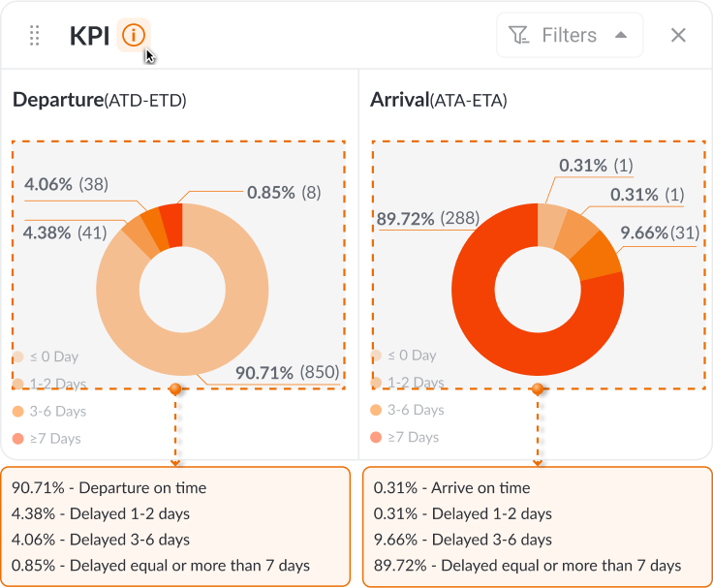The image size is (713, 588).
Task: Click the Arrival summary box with 'Arrive on time'
Action: 536,526
